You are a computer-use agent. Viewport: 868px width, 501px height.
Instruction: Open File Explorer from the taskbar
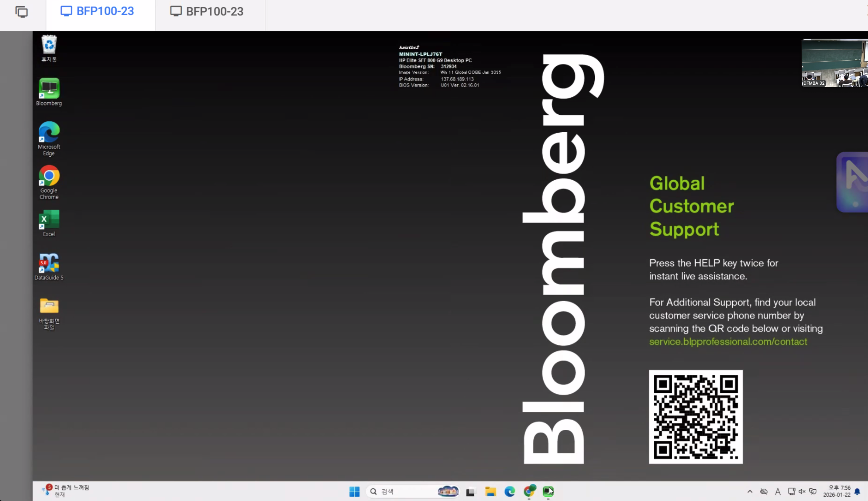(490, 491)
